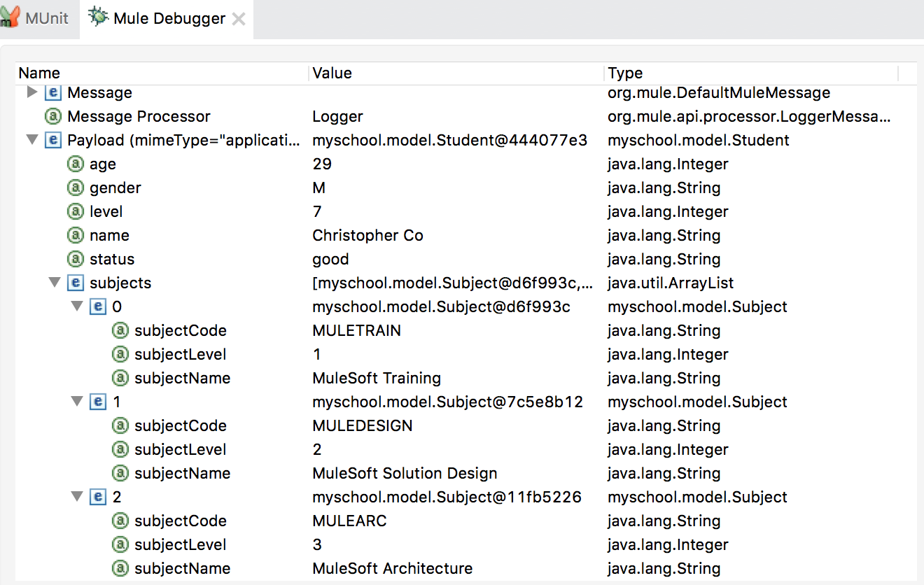Screen dimensions: 924x585
Task: Click the Value column header
Action: (x=331, y=73)
